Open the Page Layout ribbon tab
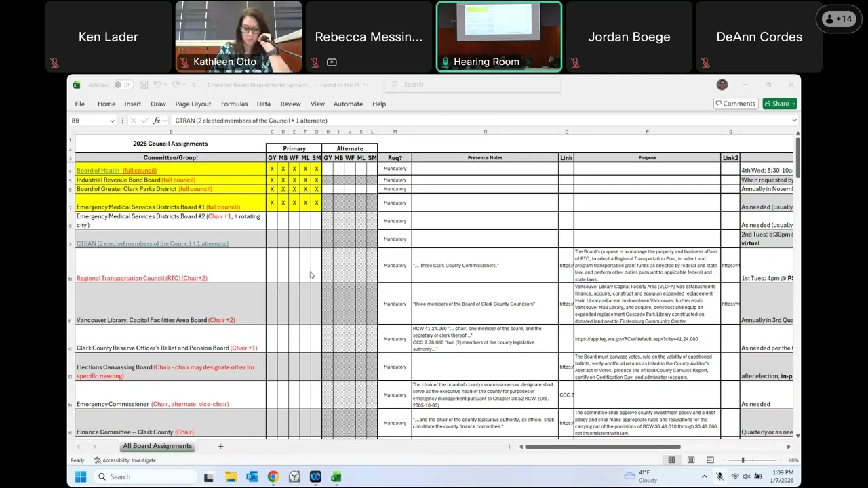Image resolution: width=868 pixels, height=488 pixels. pos(193,104)
